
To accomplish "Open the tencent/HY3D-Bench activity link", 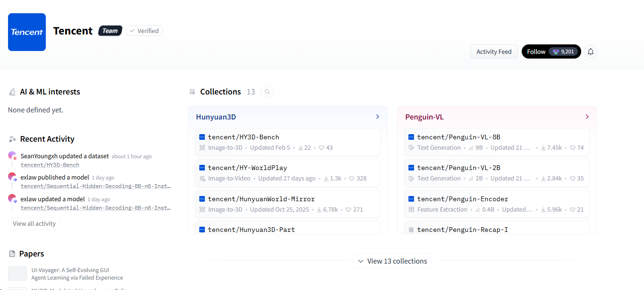I will click(x=50, y=165).
